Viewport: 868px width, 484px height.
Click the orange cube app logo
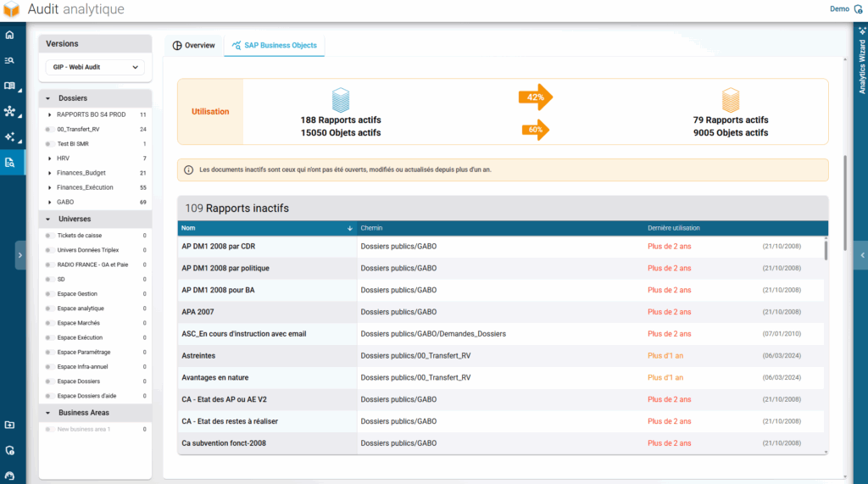point(12,8)
